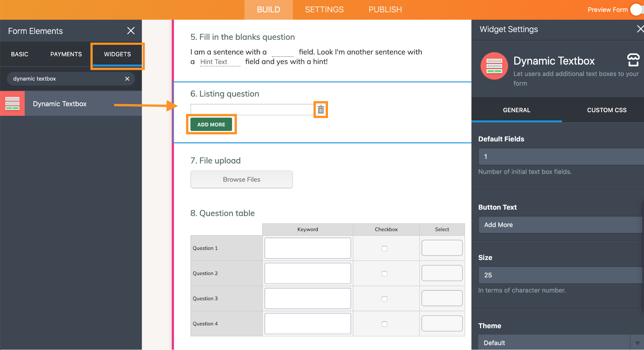Clear the widget search field
The height and width of the screenshot is (350, 644).
(x=127, y=79)
